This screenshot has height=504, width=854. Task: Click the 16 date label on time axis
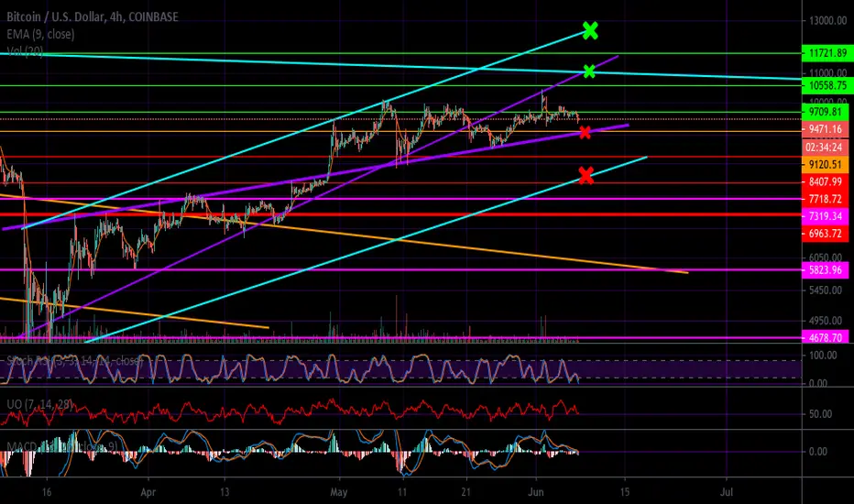click(x=47, y=492)
